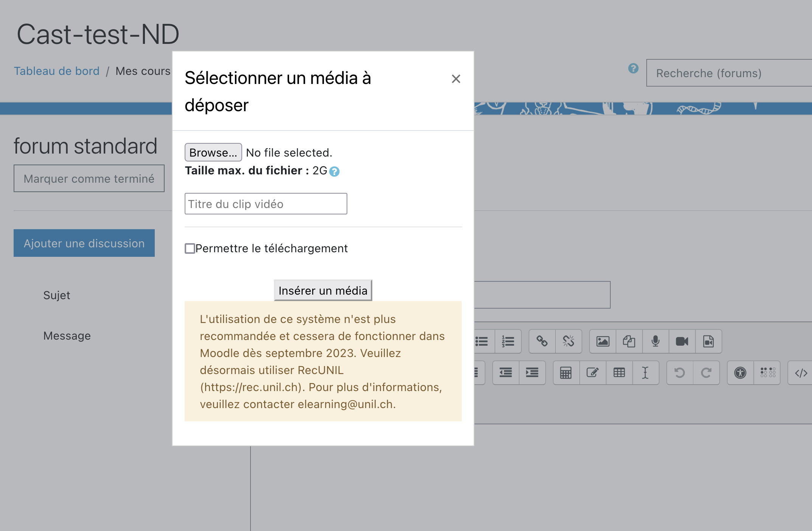Screen dimensions: 812x531
Task: Click the unlink broken-chain icon
Action: [x=568, y=342]
